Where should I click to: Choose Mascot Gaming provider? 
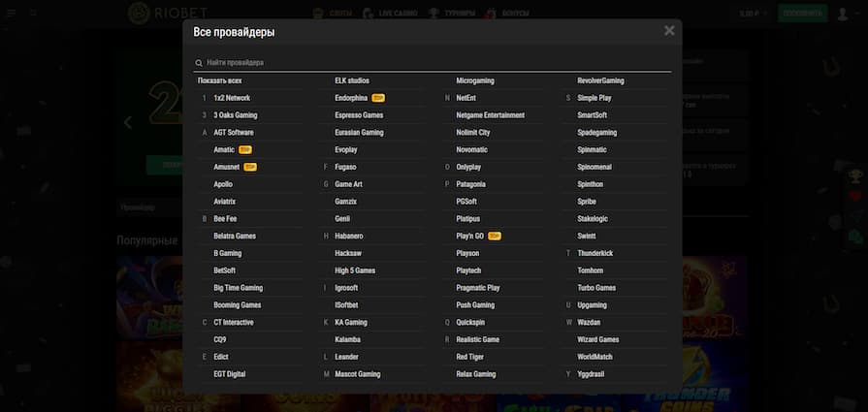point(358,374)
